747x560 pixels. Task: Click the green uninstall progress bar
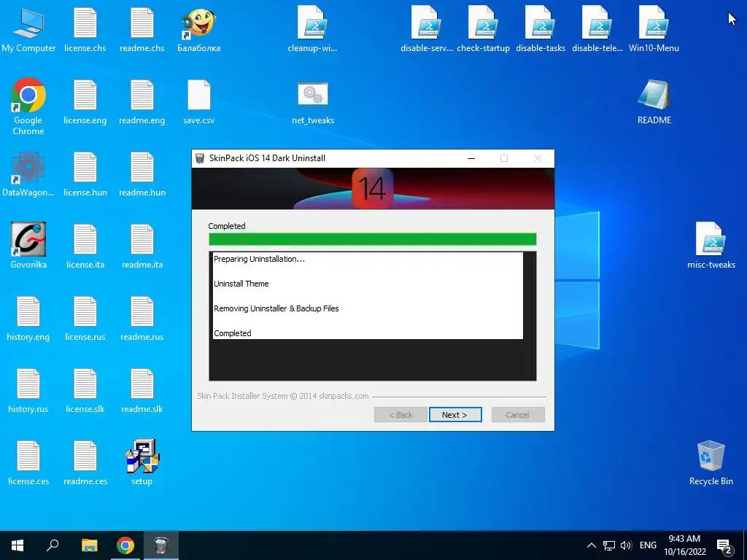[373, 239]
